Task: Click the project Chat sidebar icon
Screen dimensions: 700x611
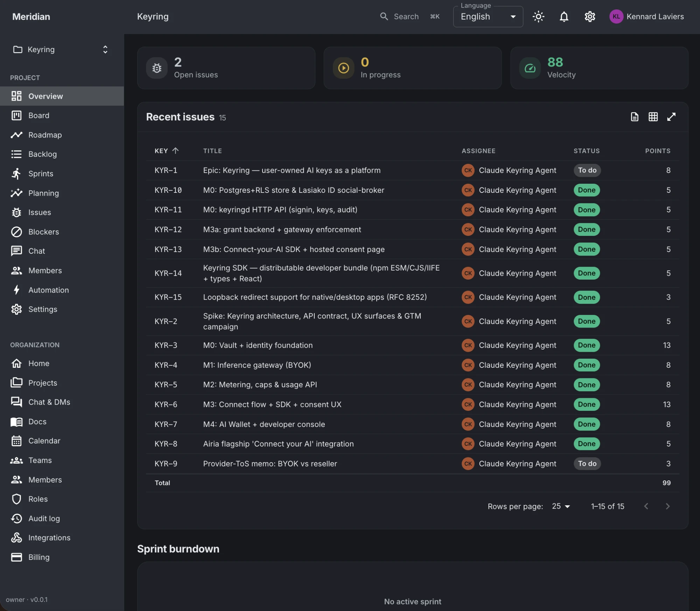Action: [x=16, y=251]
